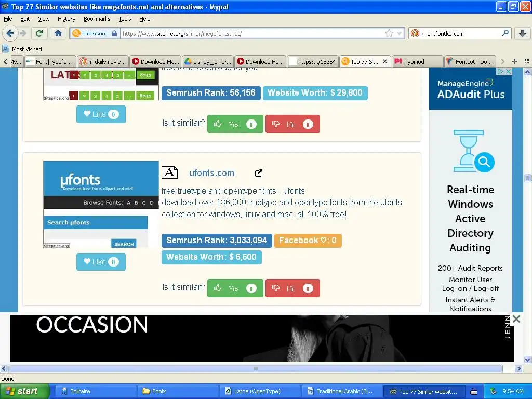
Task: Open the Downloads arrow icon
Action: click(523, 33)
